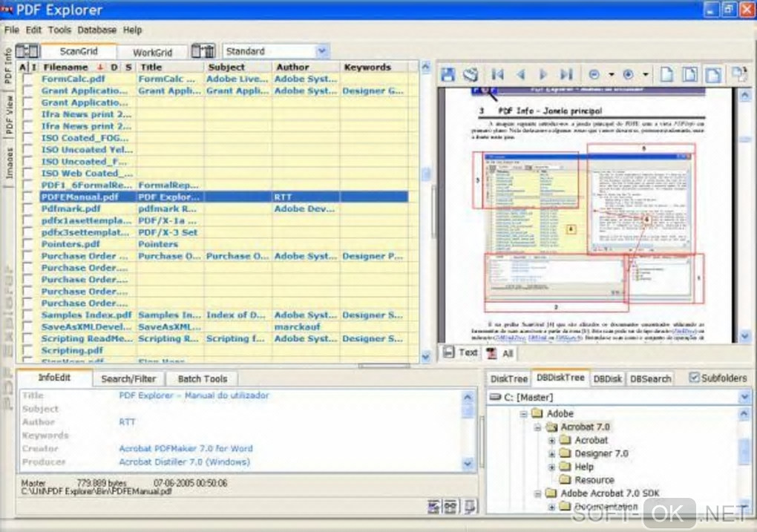Expand the Designer 7.0 folder
This screenshot has height=532, width=757.
click(552, 454)
